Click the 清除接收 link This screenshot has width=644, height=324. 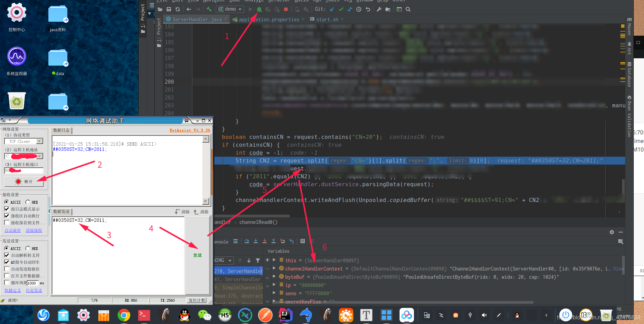pyautogui.click(x=34, y=230)
